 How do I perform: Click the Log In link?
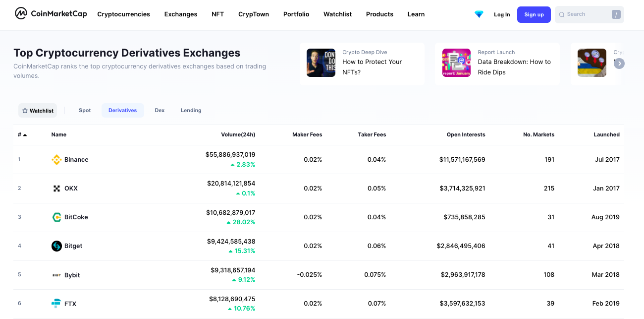[x=502, y=15]
